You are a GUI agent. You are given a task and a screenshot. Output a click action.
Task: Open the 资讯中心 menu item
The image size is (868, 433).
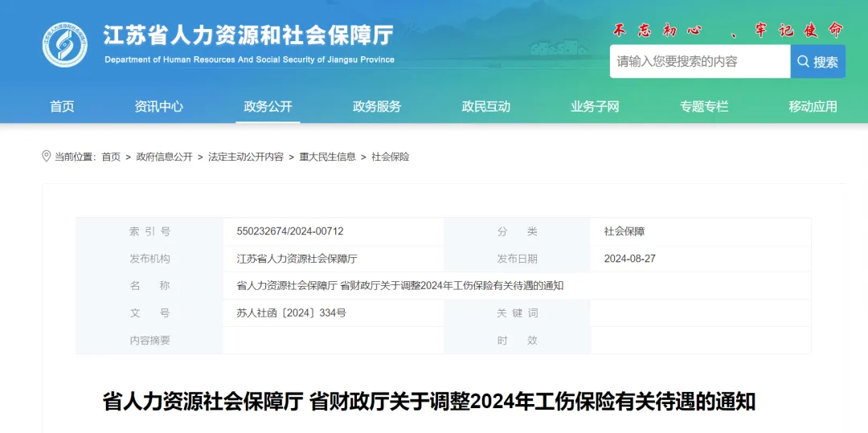point(159,106)
